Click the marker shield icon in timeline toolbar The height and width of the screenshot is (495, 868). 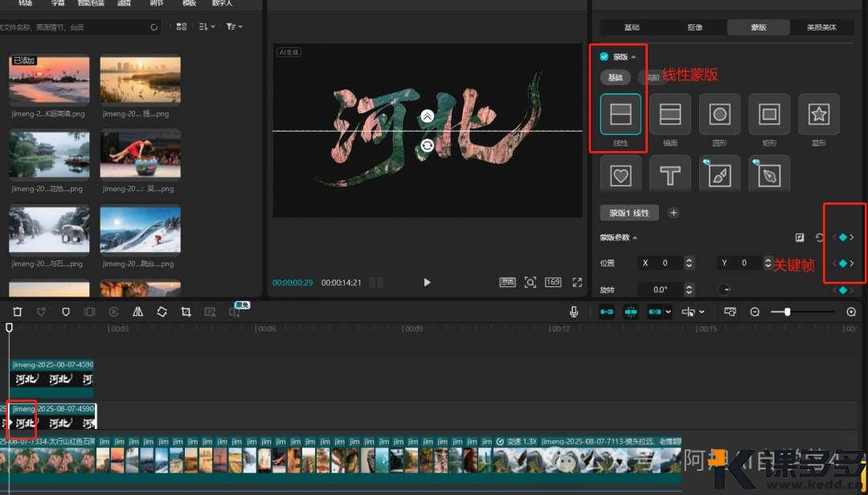click(65, 312)
